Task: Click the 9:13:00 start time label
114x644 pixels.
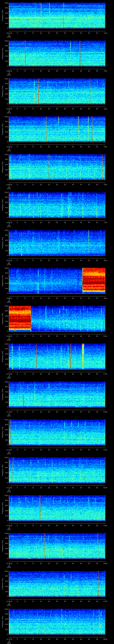Action: point(9,488)
